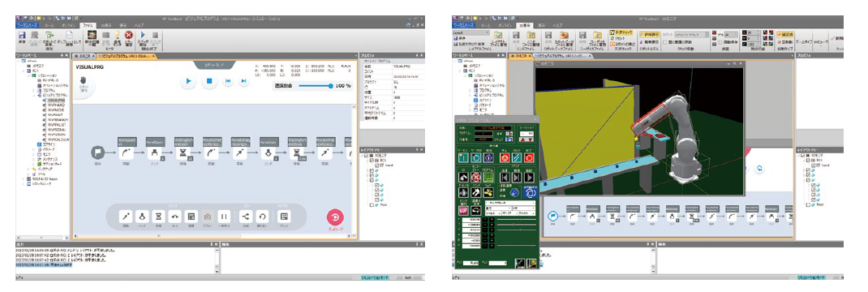Pick the Pause block from bottom palette
This screenshot has width=868, height=292.
(x=224, y=217)
